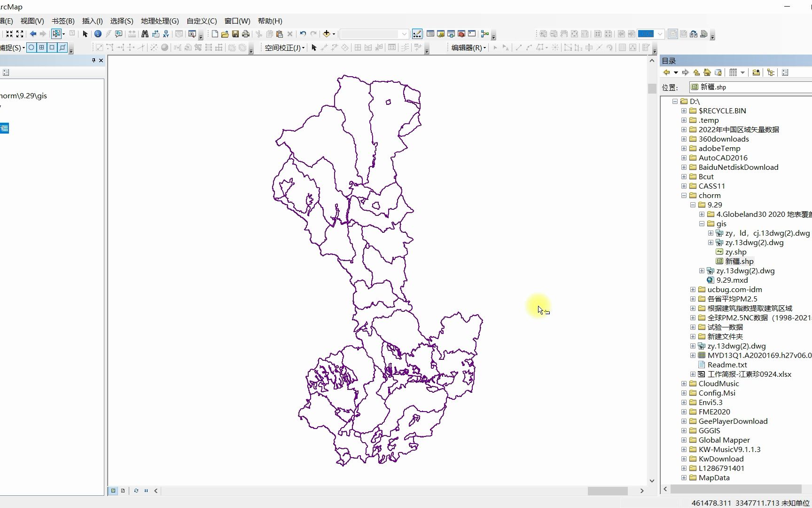Click Connect To Folder in the Catalog toolbar
The height and width of the screenshot is (508, 812).
click(757, 72)
